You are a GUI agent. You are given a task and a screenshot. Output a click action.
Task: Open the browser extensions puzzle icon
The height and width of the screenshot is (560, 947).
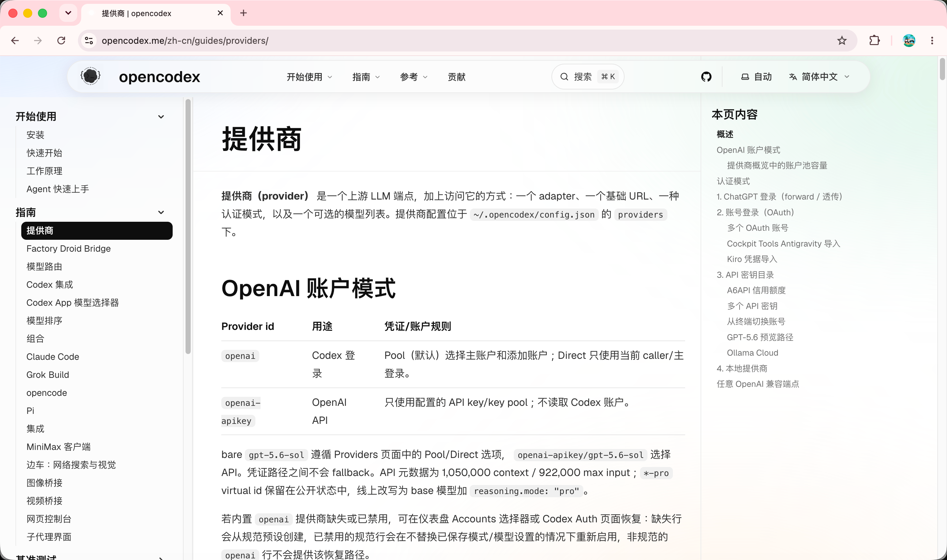point(875,40)
